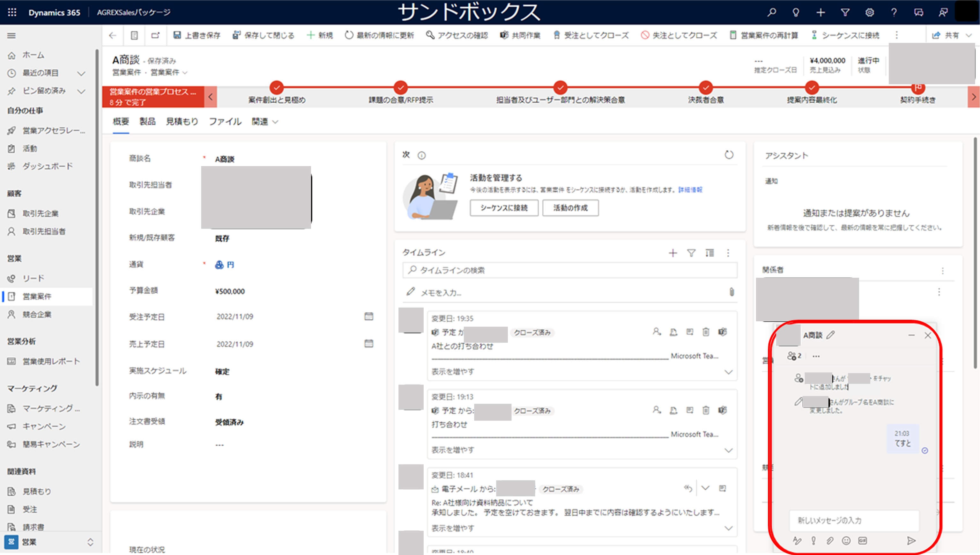This screenshot has height=555, width=980.
Task: Click 最新の情報に更新 refresh command
Action: click(x=379, y=35)
